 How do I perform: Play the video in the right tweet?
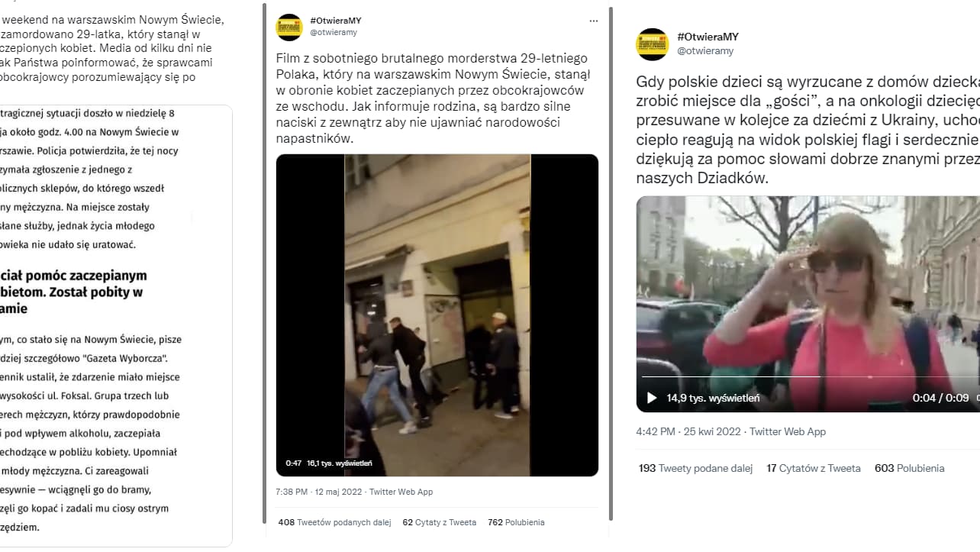point(652,398)
